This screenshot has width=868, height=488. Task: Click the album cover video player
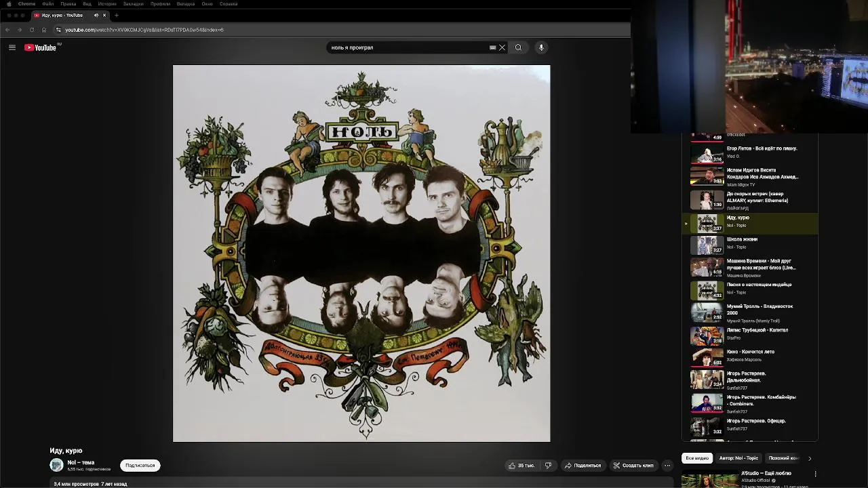pos(361,253)
